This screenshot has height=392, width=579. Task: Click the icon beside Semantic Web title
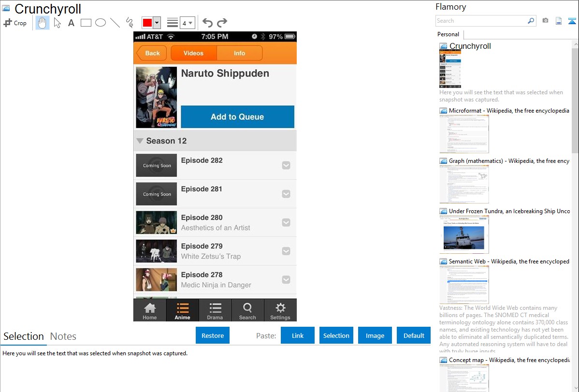pyautogui.click(x=443, y=261)
